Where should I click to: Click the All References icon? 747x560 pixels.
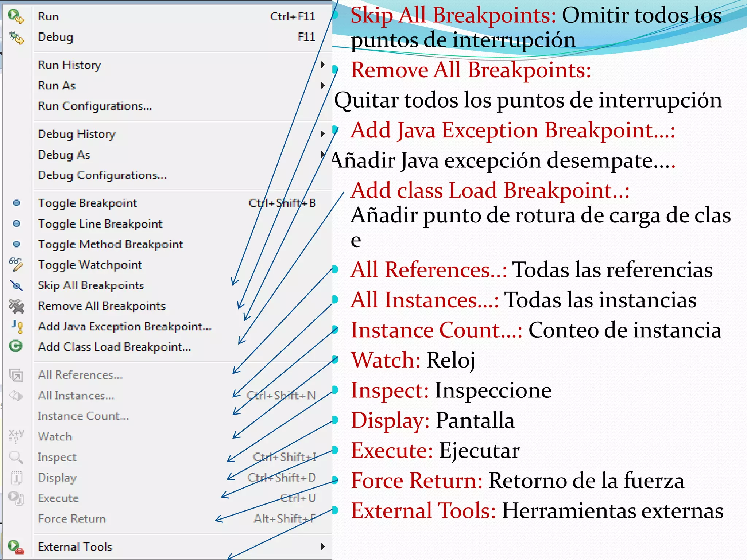coord(16,375)
